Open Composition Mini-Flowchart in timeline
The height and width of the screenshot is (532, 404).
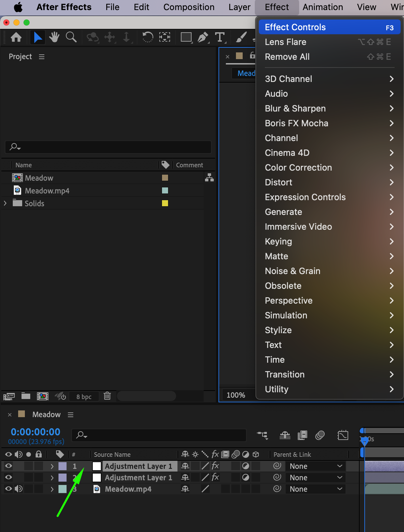262,436
